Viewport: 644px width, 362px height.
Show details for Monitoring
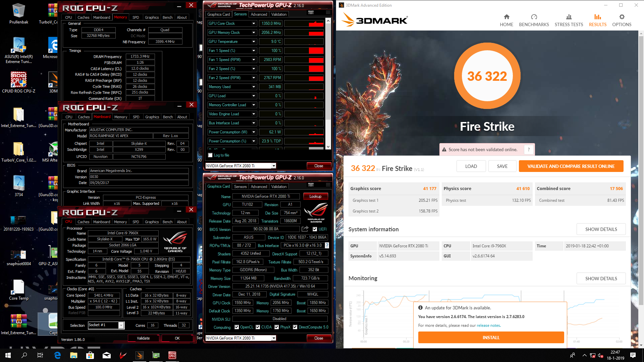(x=601, y=279)
